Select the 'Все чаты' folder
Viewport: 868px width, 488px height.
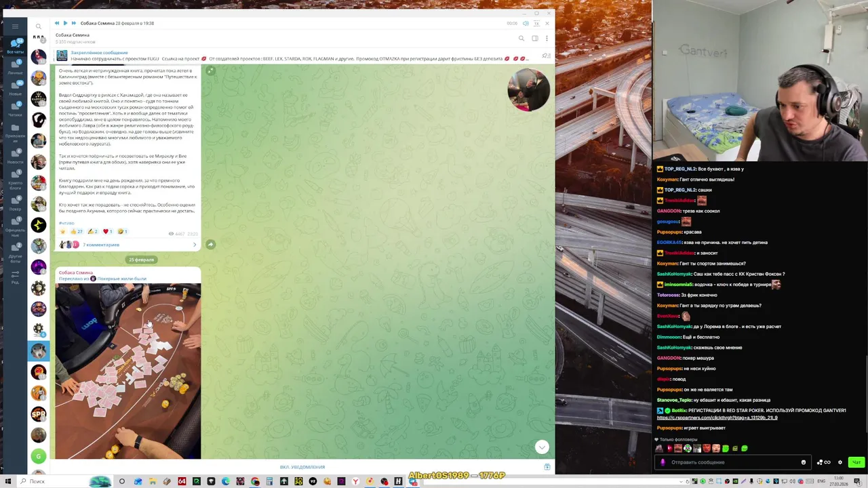[15, 46]
